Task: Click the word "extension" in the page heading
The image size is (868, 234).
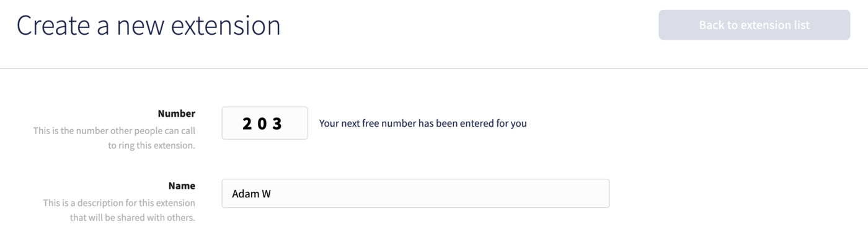Action: [x=226, y=25]
